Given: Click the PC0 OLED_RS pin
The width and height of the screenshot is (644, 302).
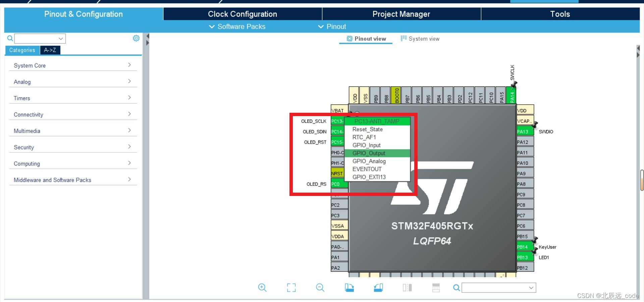Looking at the screenshot, I should click(339, 184).
